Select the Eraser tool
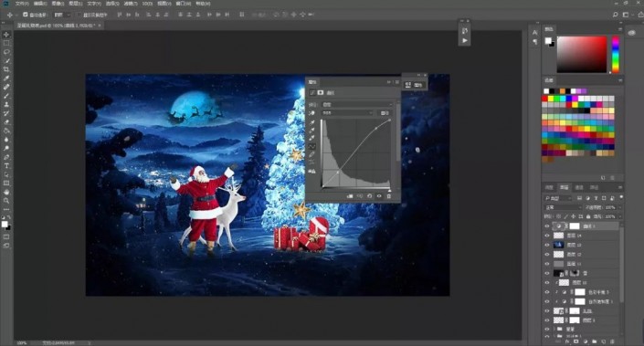The image size is (644, 346). pyautogui.click(x=6, y=122)
